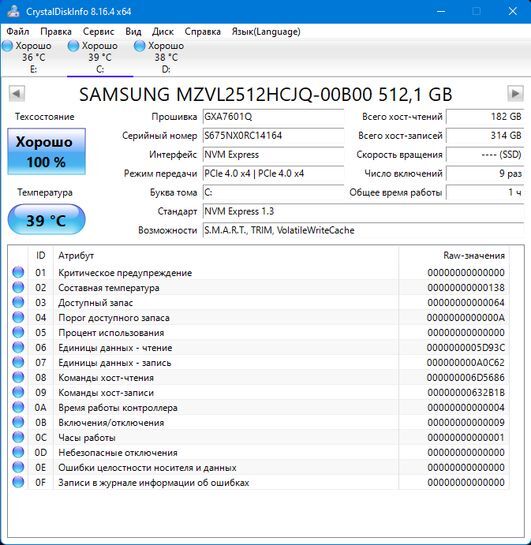531x545 pixels.
Task: Open the Файл menu
Action: (17, 32)
